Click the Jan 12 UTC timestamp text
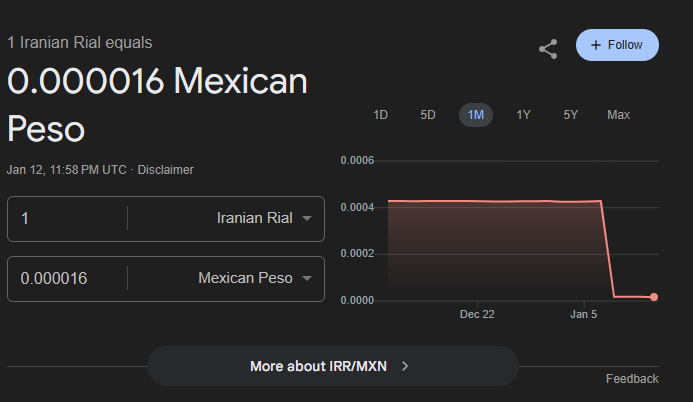Screen dimensions: 693x402 click(66, 170)
